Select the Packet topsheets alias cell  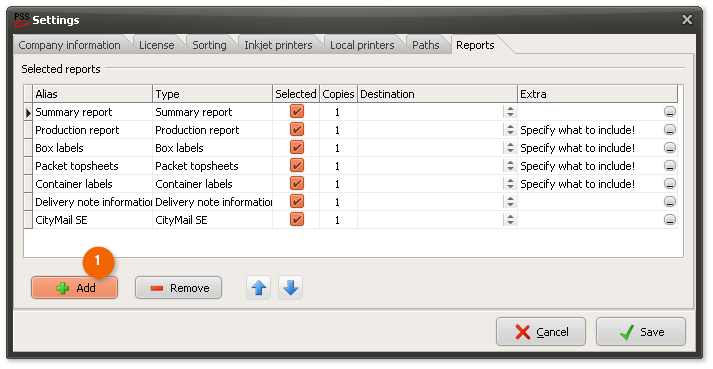click(93, 166)
